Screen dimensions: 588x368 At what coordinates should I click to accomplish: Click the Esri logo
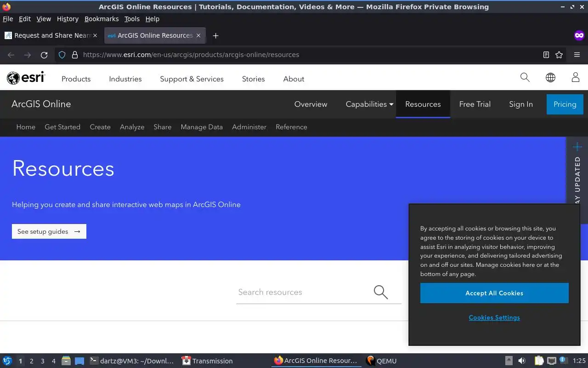click(x=26, y=78)
